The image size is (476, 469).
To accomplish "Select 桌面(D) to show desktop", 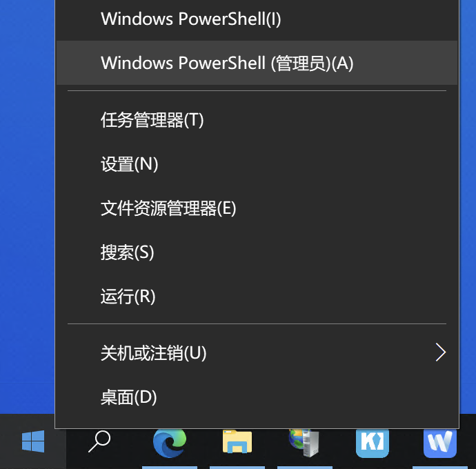I will (x=257, y=397).
